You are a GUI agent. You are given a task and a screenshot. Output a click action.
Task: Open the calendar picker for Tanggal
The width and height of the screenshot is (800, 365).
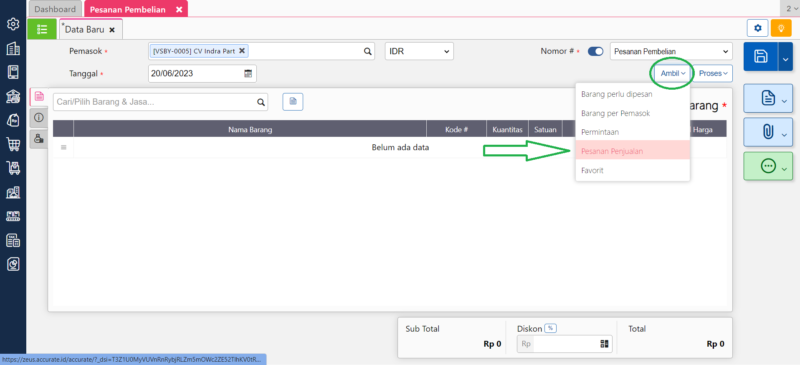click(248, 73)
